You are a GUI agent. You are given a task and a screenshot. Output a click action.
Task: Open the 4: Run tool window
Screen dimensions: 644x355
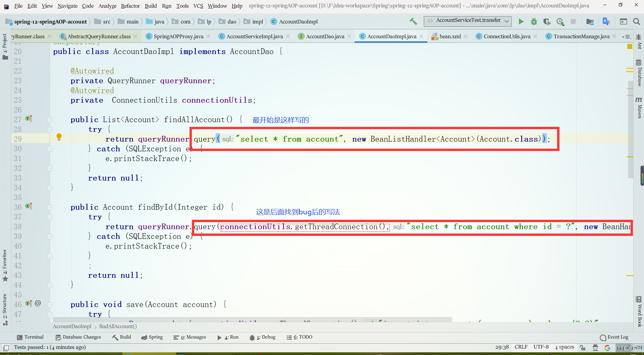(x=228, y=337)
